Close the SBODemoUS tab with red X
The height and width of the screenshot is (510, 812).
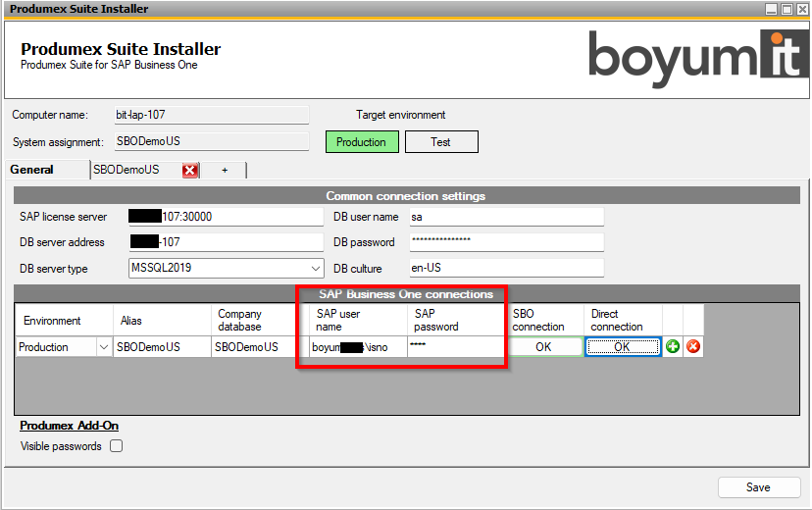pyautogui.click(x=190, y=171)
